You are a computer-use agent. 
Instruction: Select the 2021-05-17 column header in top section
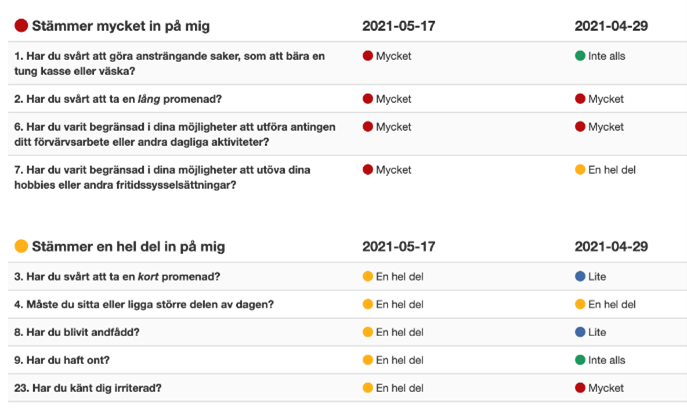398,25
